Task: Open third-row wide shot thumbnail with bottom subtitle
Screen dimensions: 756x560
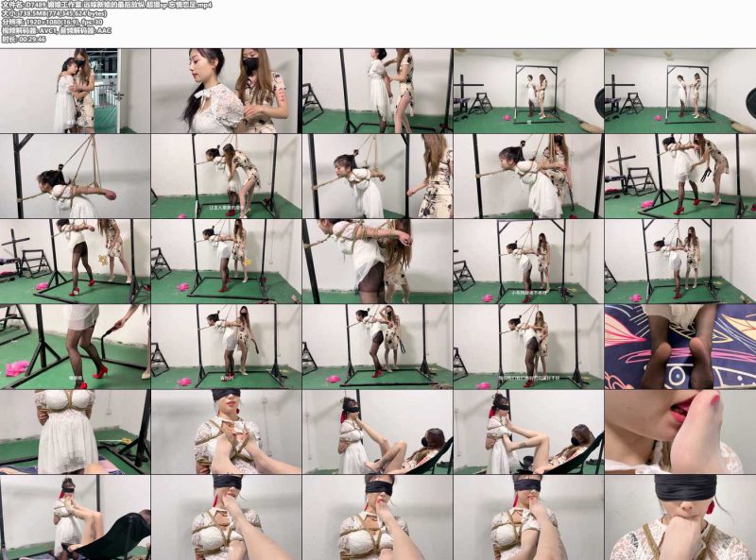Action: pyautogui.click(x=528, y=262)
